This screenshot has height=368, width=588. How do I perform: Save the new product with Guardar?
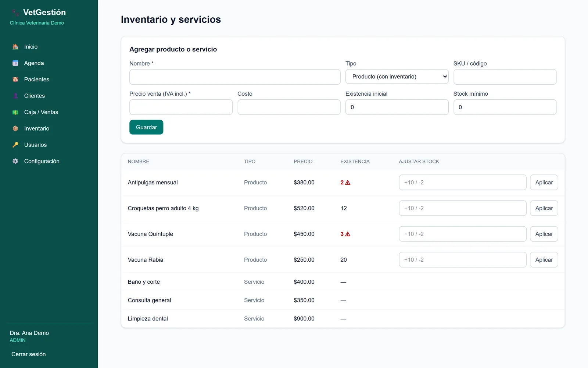pos(146,127)
